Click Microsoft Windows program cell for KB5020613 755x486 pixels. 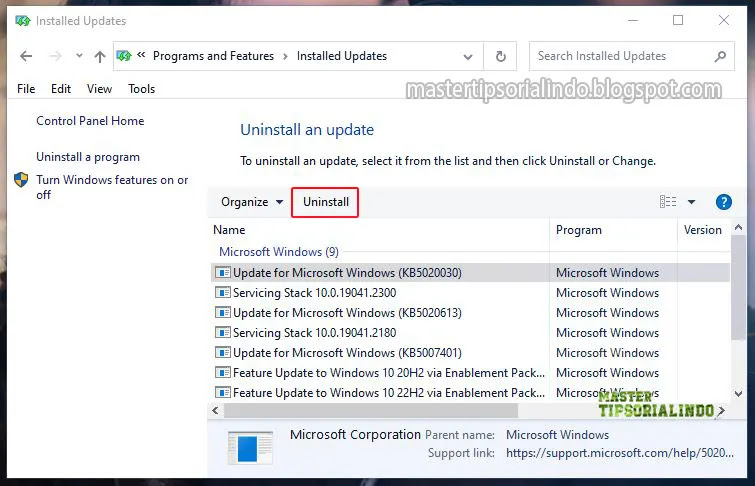point(607,313)
